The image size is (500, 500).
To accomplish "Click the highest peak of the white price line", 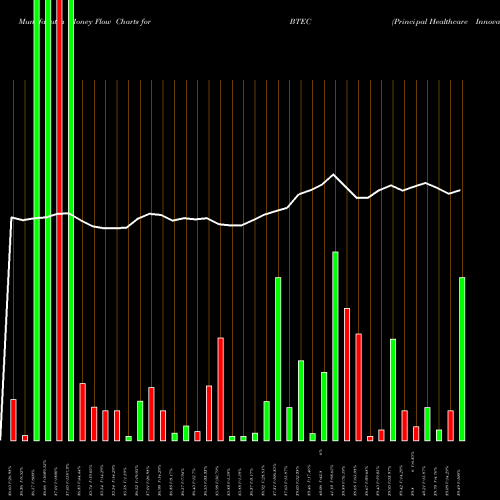I will 333,174.
